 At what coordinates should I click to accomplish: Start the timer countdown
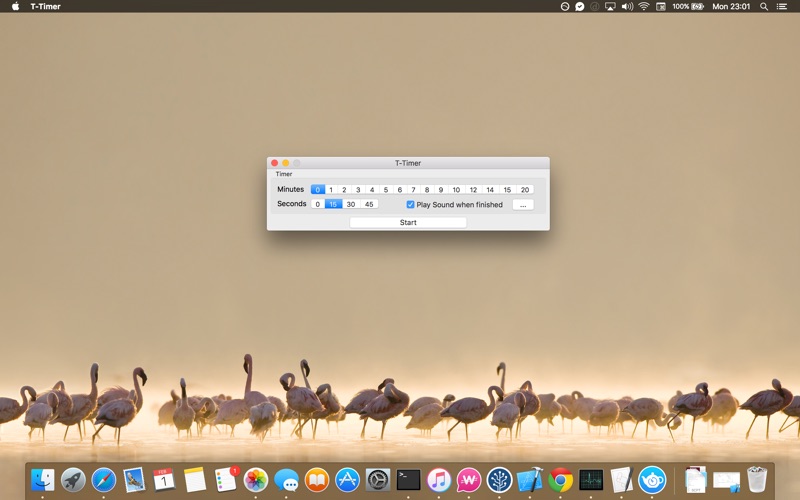[x=408, y=222]
